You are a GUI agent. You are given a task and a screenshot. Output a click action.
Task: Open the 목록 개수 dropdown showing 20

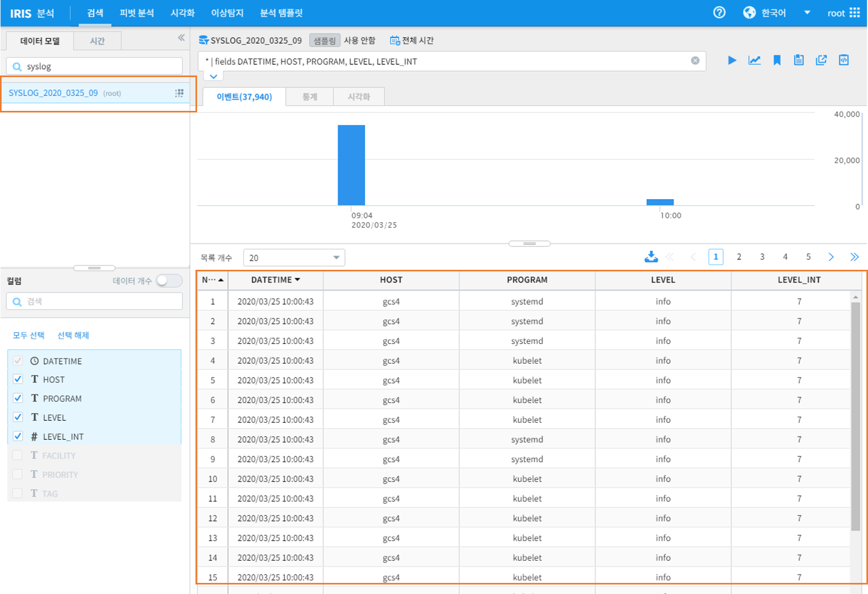pos(294,258)
